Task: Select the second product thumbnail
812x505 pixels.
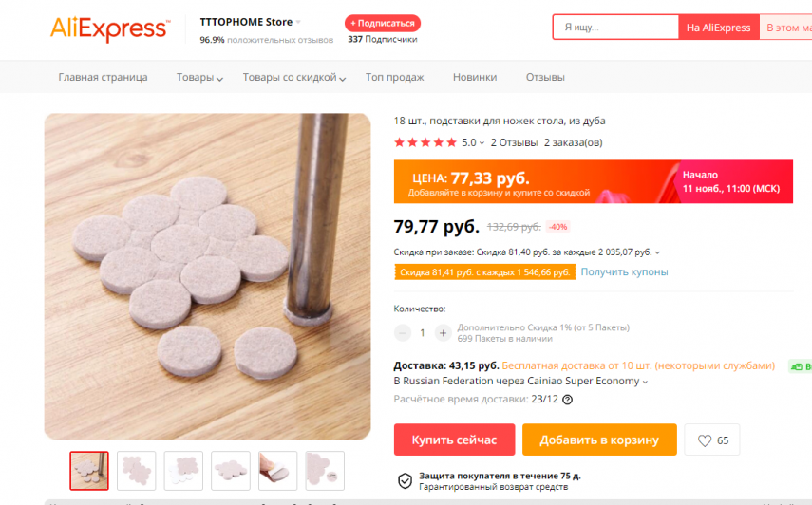Action: [137, 471]
